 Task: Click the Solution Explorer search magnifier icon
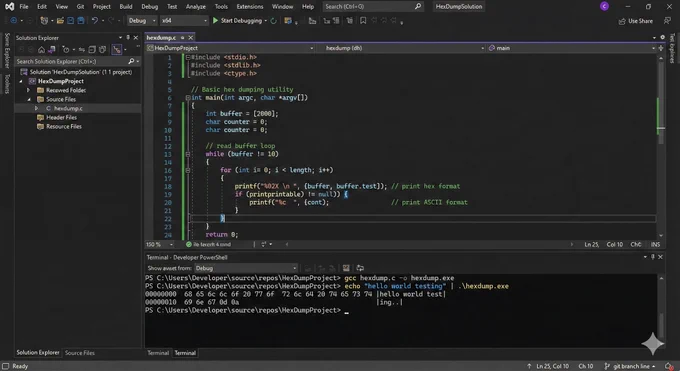pyautogui.click(x=131, y=61)
